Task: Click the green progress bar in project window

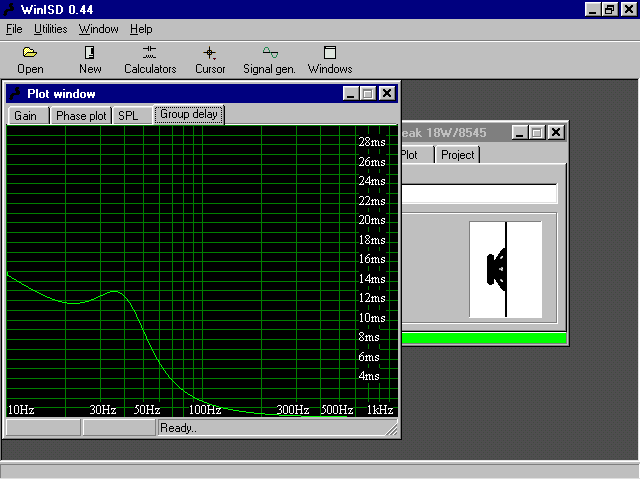Action: pos(484,338)
